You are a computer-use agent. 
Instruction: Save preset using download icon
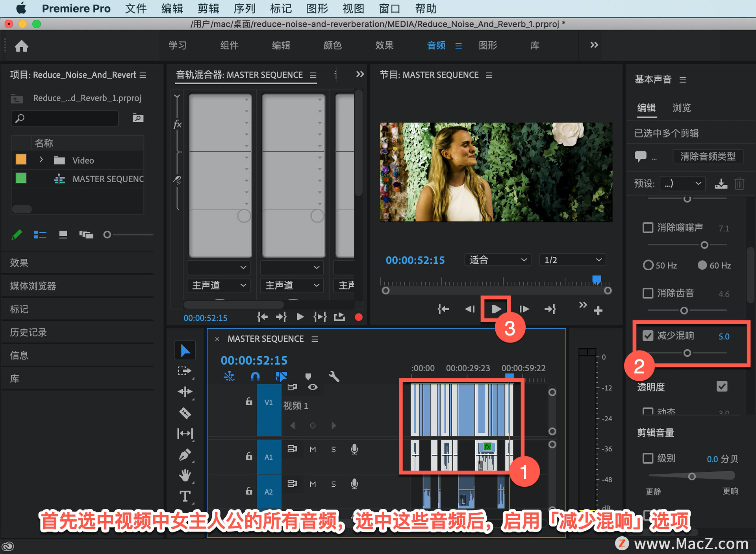pyautogui.click(x=721, y=183)
